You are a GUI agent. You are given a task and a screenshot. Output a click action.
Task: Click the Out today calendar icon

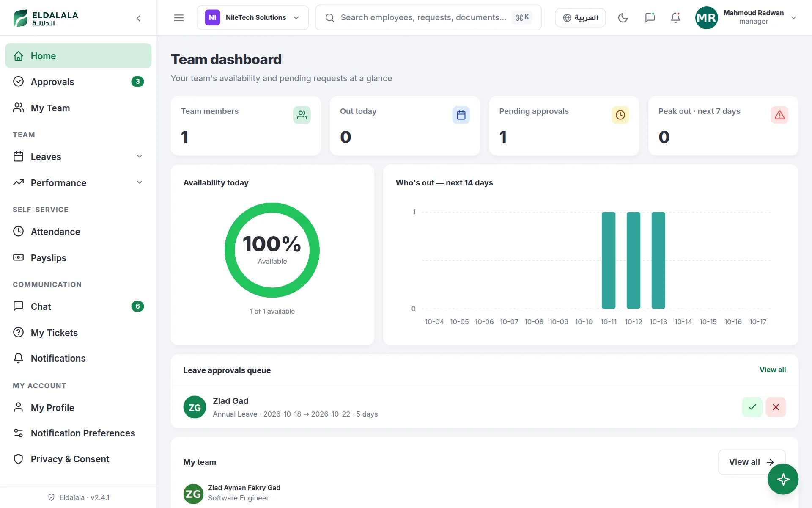[461, 115]
